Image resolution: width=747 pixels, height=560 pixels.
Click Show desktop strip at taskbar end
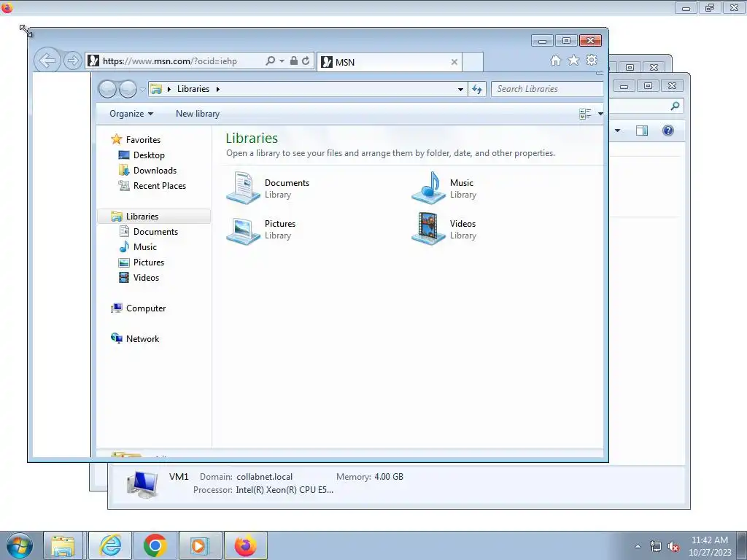pyautogui.click(x=742, y=545)
